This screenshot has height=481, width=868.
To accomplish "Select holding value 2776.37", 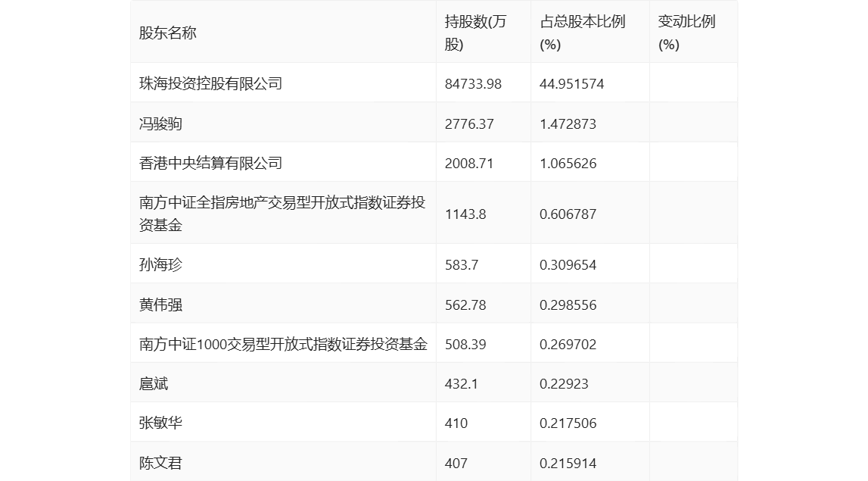I will point(469,123).
